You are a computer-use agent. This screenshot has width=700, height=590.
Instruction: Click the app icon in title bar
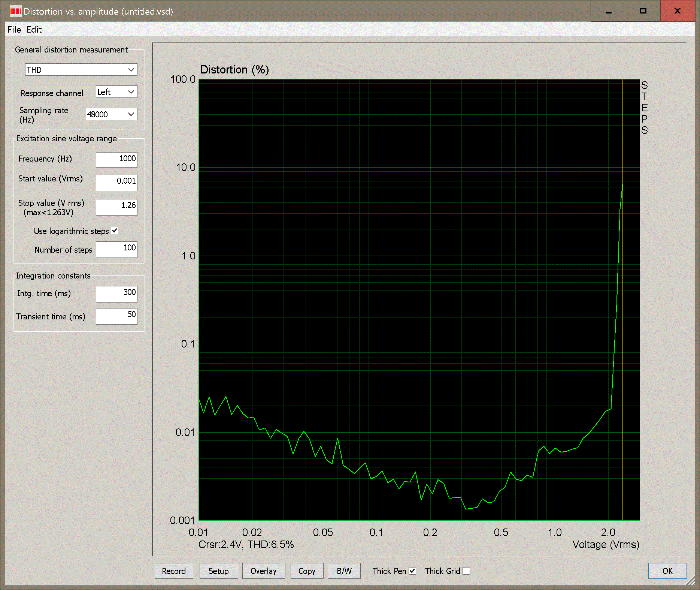[15, 11]
